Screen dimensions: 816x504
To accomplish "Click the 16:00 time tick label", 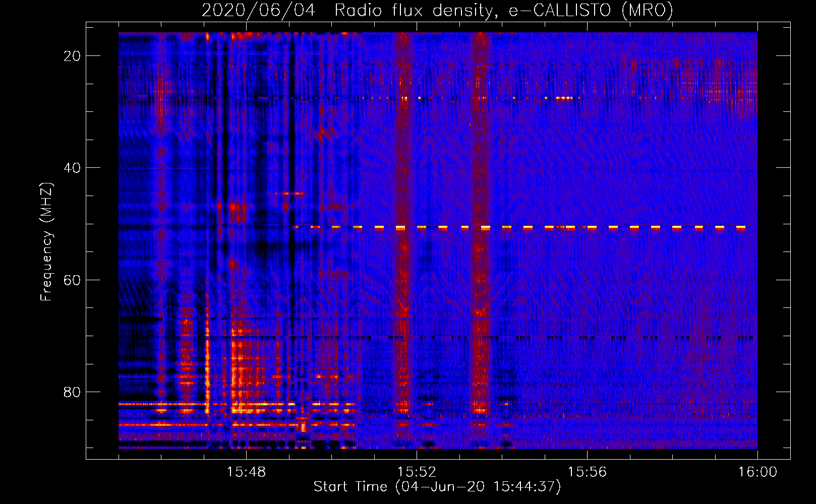I will click(757, 472).
